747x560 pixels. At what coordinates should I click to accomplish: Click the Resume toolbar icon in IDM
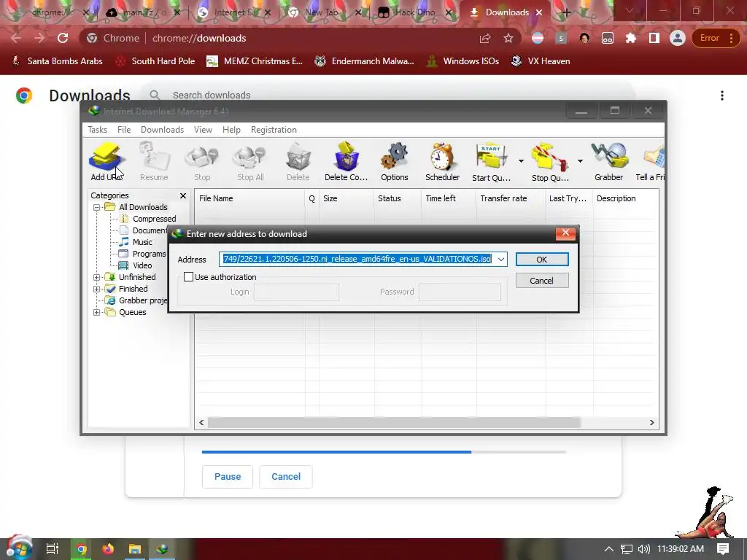tap(154, 161)
